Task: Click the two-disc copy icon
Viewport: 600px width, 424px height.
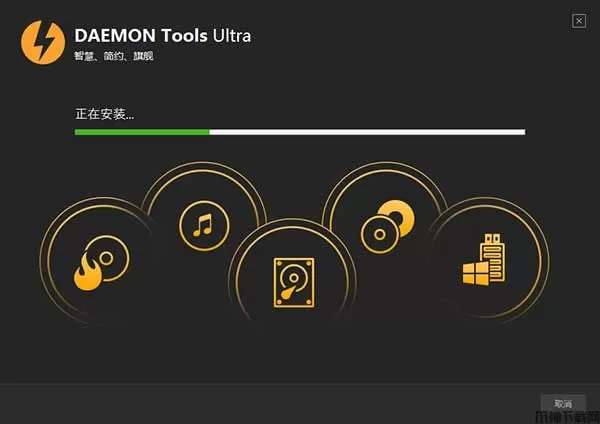Action: coord(388,227)
